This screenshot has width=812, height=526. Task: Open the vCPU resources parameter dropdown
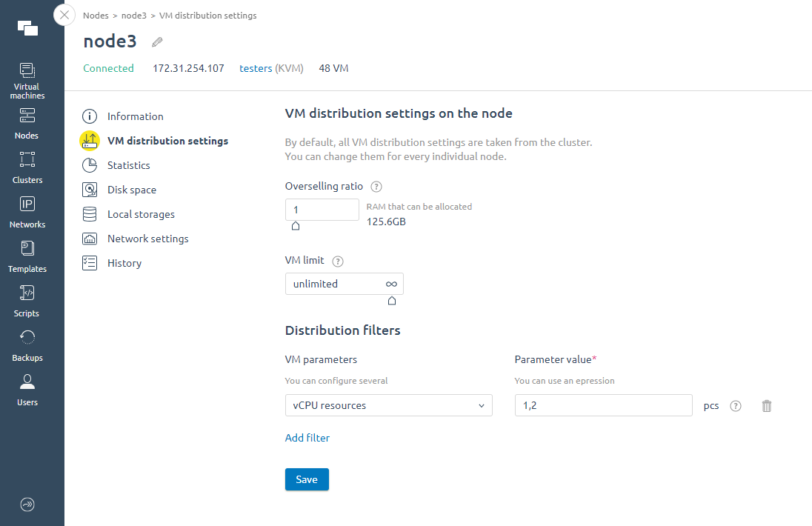coord(388,405)
